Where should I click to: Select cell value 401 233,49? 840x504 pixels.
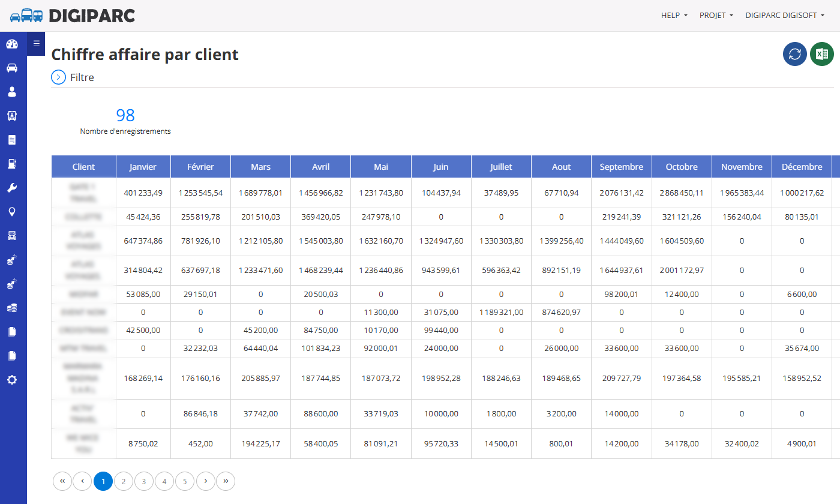pos(143,193)
